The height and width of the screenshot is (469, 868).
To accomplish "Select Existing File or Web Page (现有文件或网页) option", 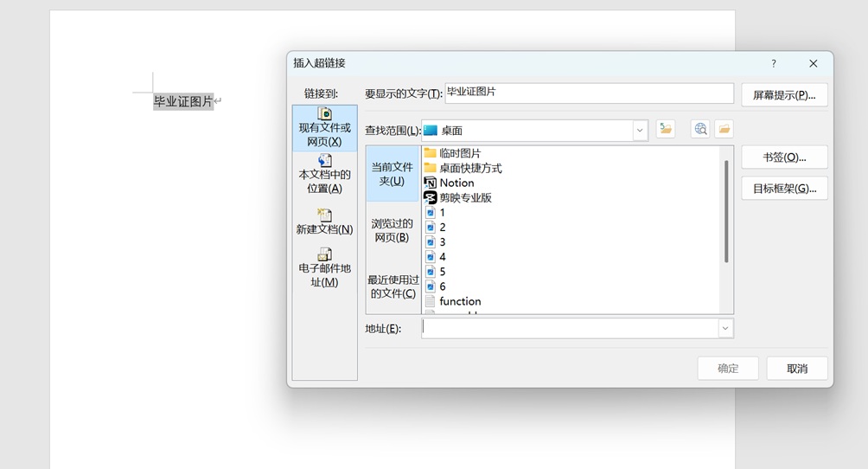I will (324, 128).
